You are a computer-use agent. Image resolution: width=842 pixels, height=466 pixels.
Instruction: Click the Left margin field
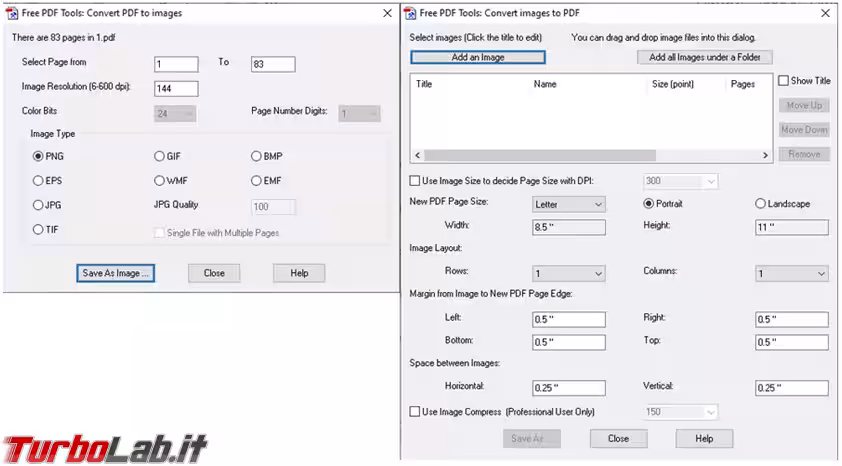click(x=569, y=319)
